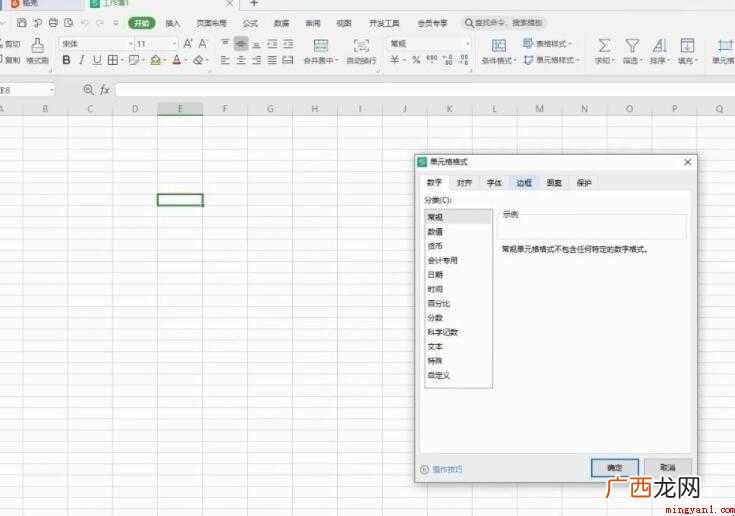The height and width of the screenshot is (516, 735).
Task: Switch to the dialog's Border (边框) tab
Action: tap(524, 183)
